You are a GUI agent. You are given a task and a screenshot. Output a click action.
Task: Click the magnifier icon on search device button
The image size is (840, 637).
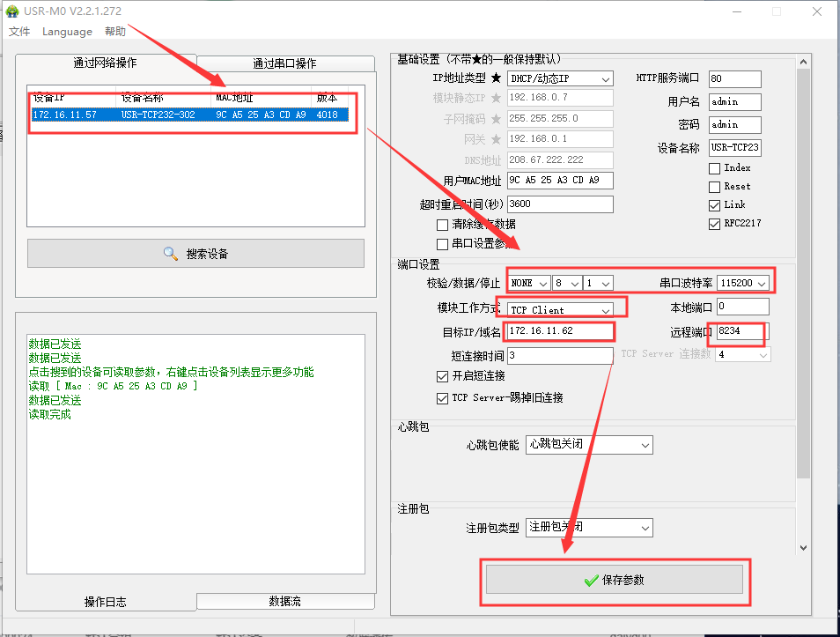(x=171, y=254)
